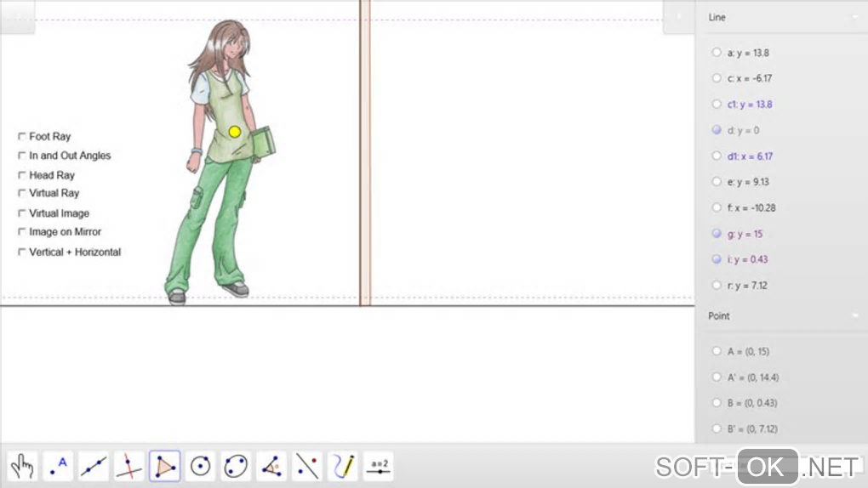Click the girl figure image

pos(219,162)
